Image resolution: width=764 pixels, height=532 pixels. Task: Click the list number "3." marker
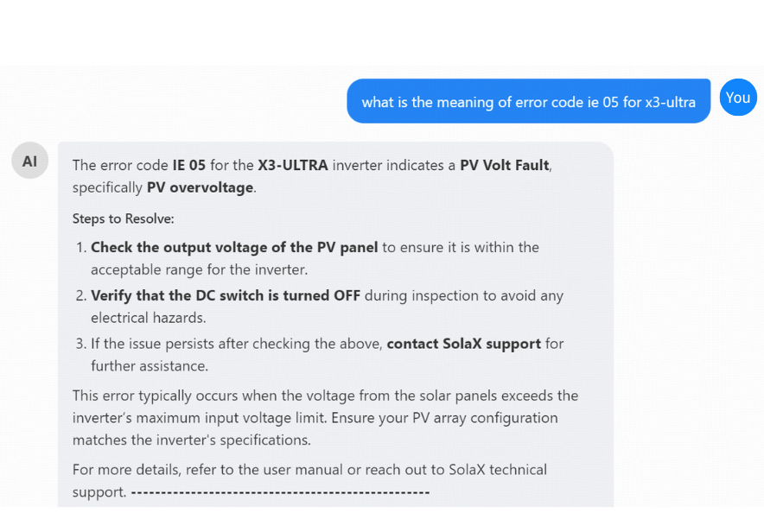coord(81,344)
